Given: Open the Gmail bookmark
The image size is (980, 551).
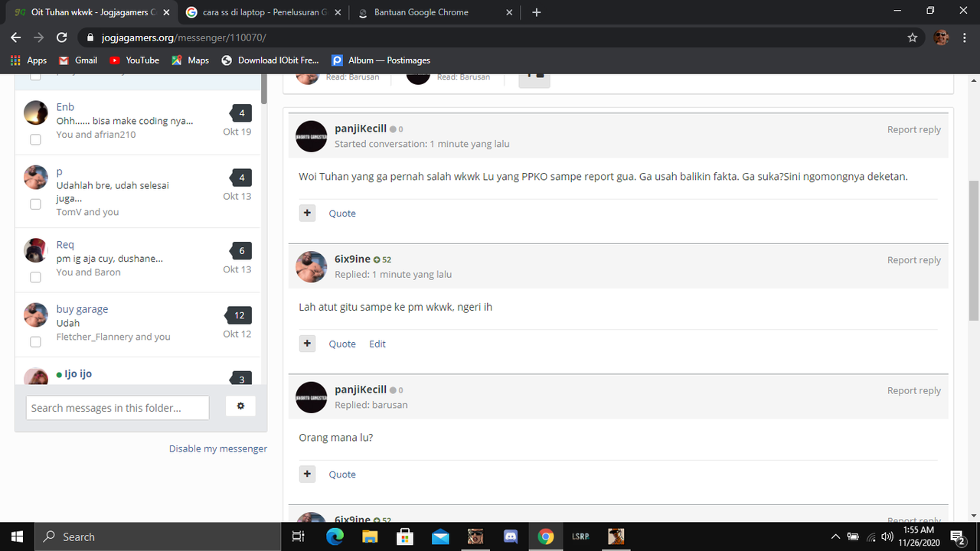Looking at the screenshot, I should tap(78, 60).
